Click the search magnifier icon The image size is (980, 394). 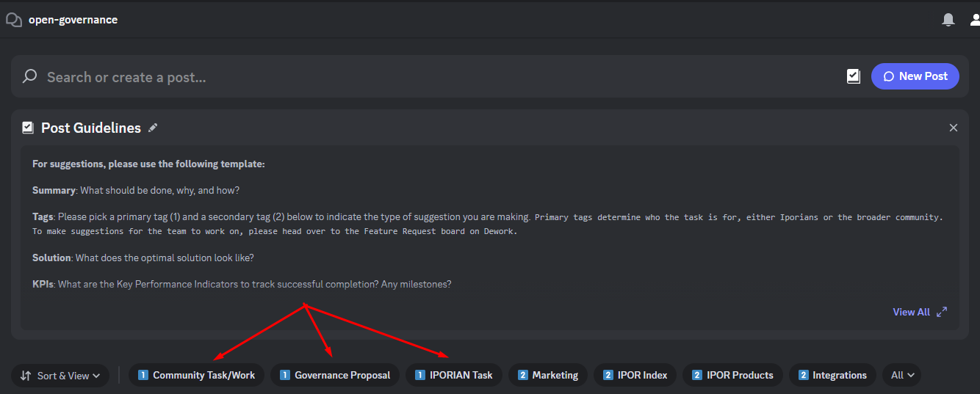point(30,76)
